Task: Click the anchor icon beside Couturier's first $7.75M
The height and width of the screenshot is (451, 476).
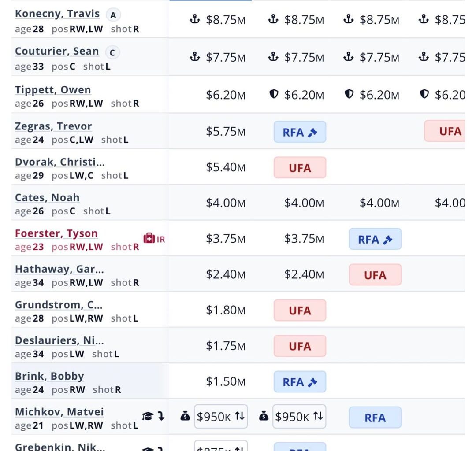Action: click(195, 57)
